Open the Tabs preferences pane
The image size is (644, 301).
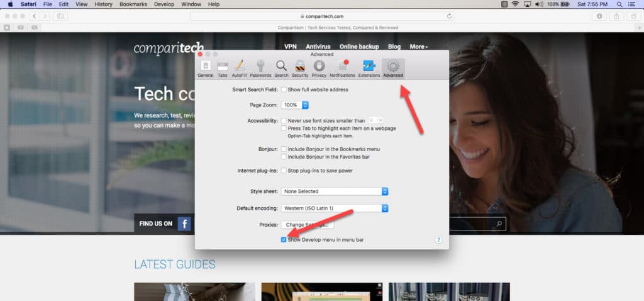point(223,69)
